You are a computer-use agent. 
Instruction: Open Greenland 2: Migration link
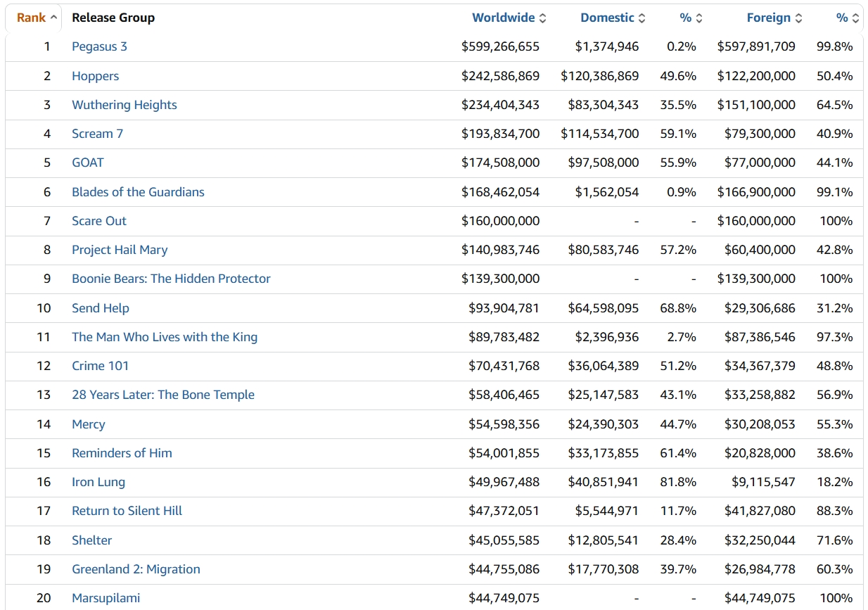pyautogui.click(x=136, y=569)
